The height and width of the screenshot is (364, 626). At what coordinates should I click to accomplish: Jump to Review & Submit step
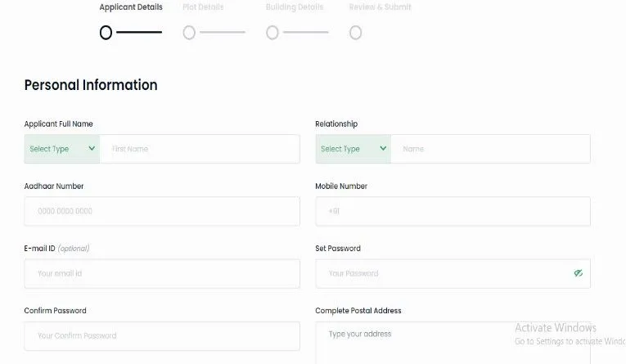pyautogui.click(x=380, y=7)
